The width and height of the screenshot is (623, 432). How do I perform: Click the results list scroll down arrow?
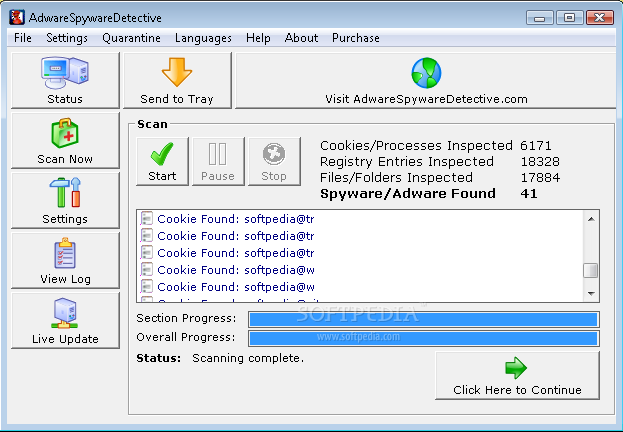click(591, 294)
